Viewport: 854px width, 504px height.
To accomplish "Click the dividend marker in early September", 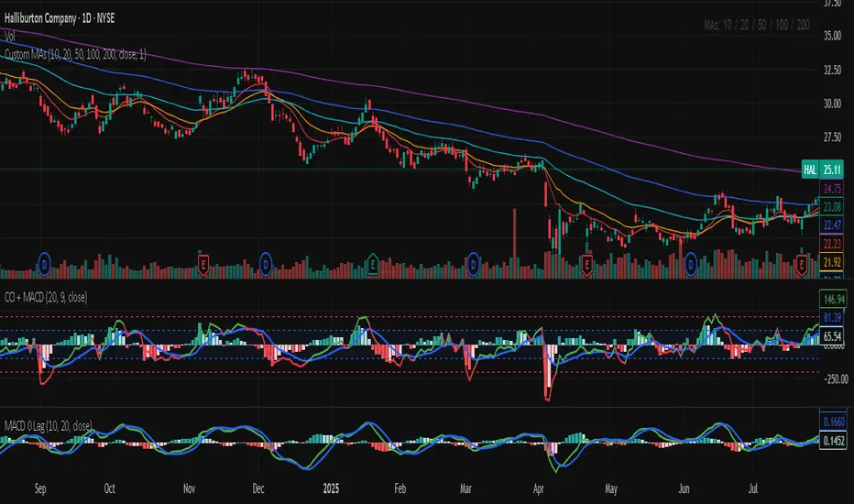I will [44, 266].
